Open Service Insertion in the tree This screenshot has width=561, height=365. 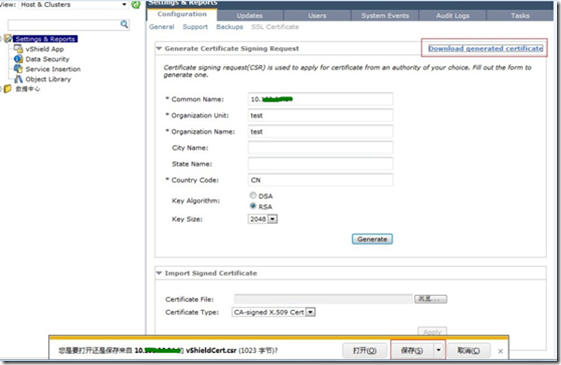[x=53, y=69]
